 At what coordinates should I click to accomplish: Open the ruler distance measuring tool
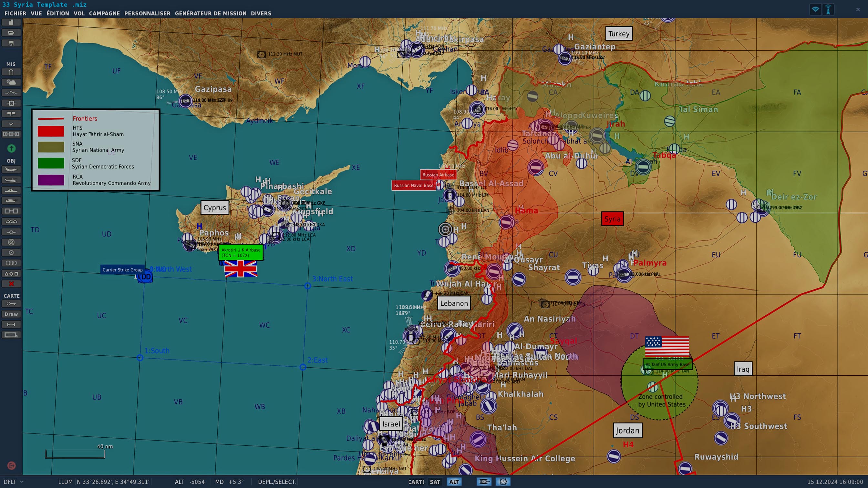click(x=11, y=324)
